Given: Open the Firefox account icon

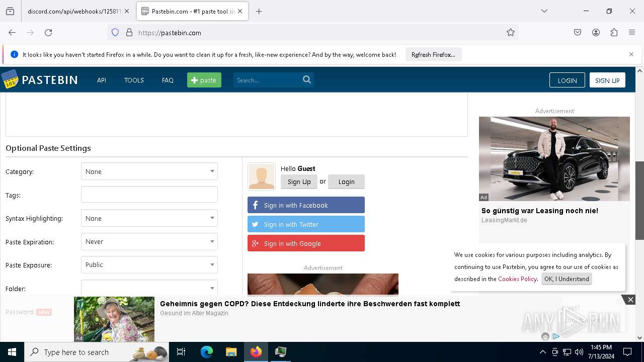Looking at the screenshot, I should 596,32.
